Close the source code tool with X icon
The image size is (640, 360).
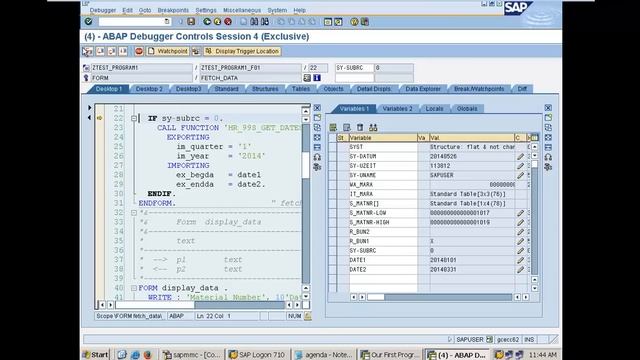click(317, 108)
